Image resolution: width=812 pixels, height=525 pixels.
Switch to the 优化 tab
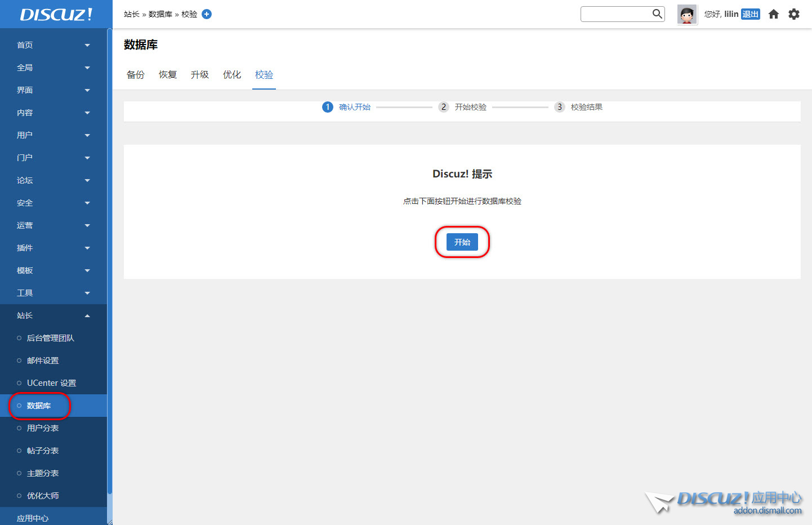pos(232,75)
